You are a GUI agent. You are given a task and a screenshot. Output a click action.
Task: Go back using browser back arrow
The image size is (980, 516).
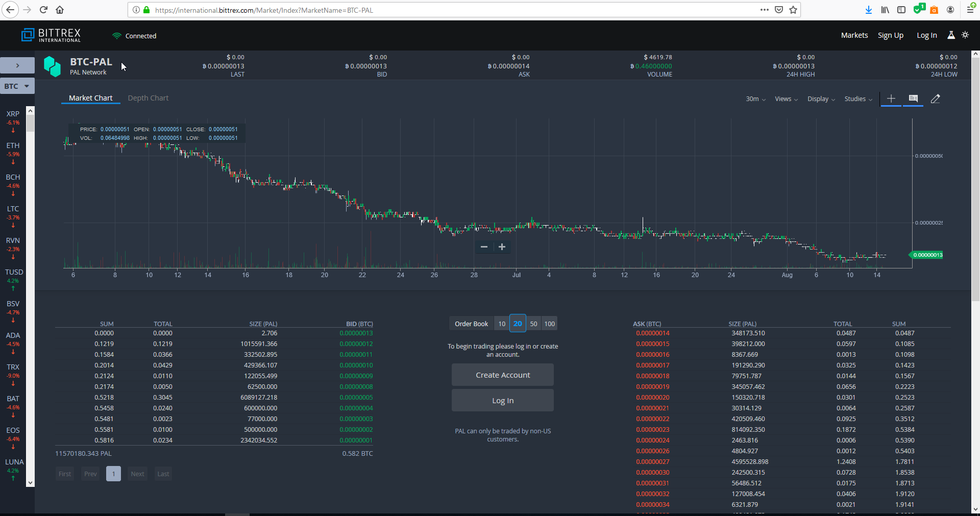click(x=10, y=10)
